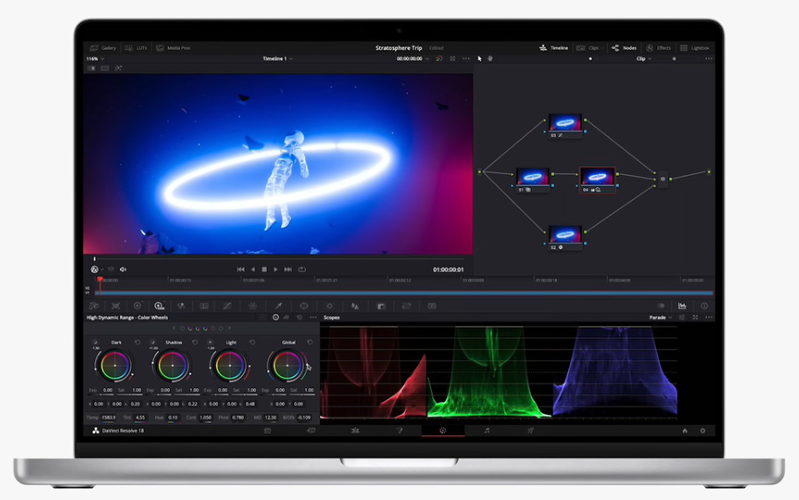Switch to the Fairlight page
The image size is (799, 500).
pos(487,431)
